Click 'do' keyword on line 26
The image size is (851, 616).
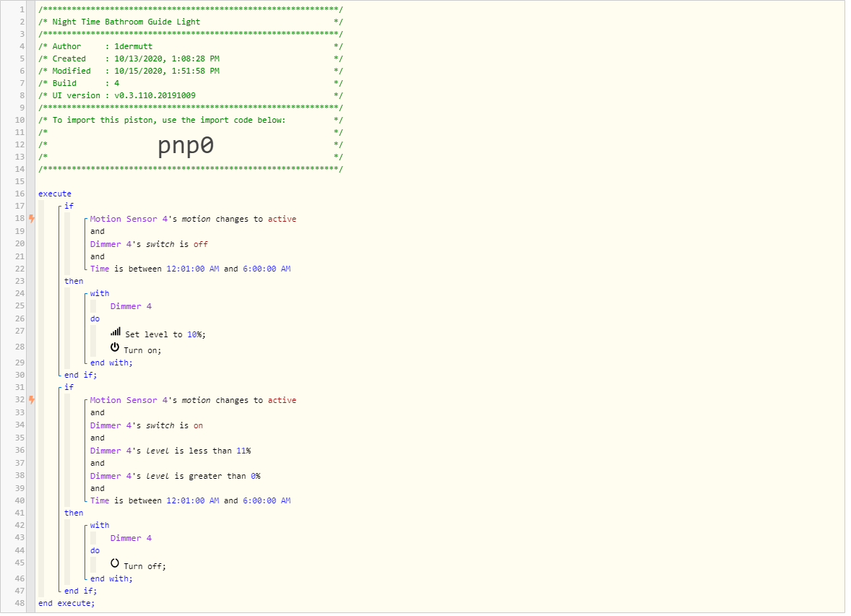click(x=95, y=319)
